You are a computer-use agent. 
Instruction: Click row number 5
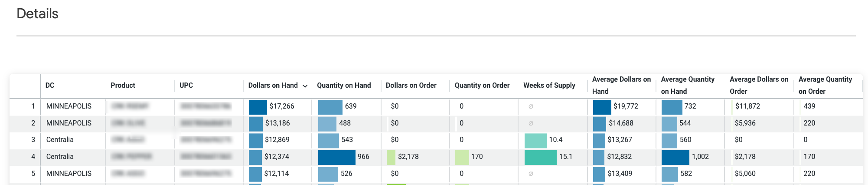[33, 173]
